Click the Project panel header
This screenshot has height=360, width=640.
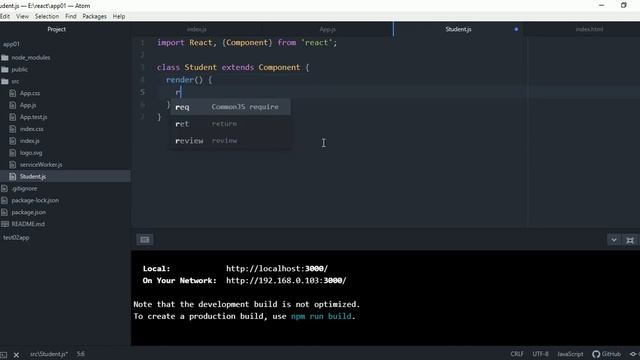[x=56, y=29]
